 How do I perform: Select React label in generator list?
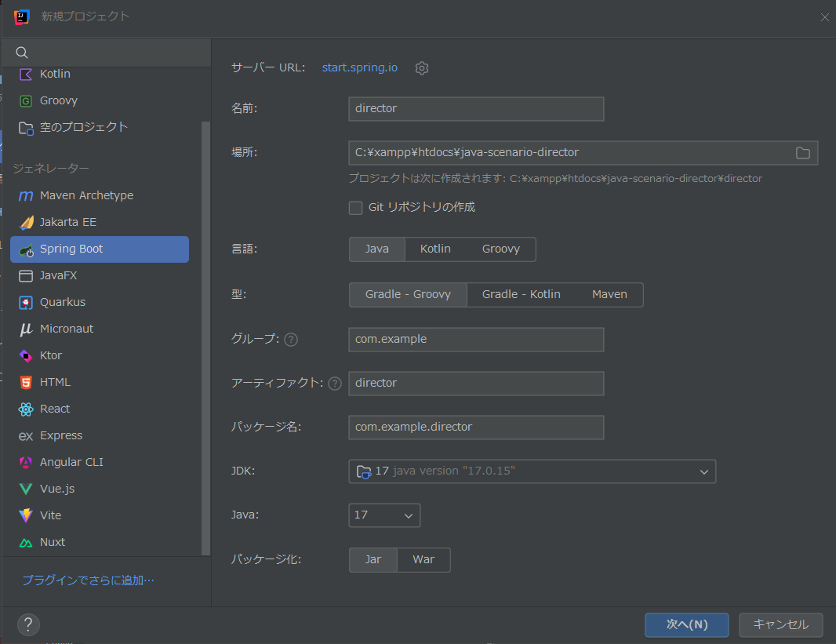point(55,409)
